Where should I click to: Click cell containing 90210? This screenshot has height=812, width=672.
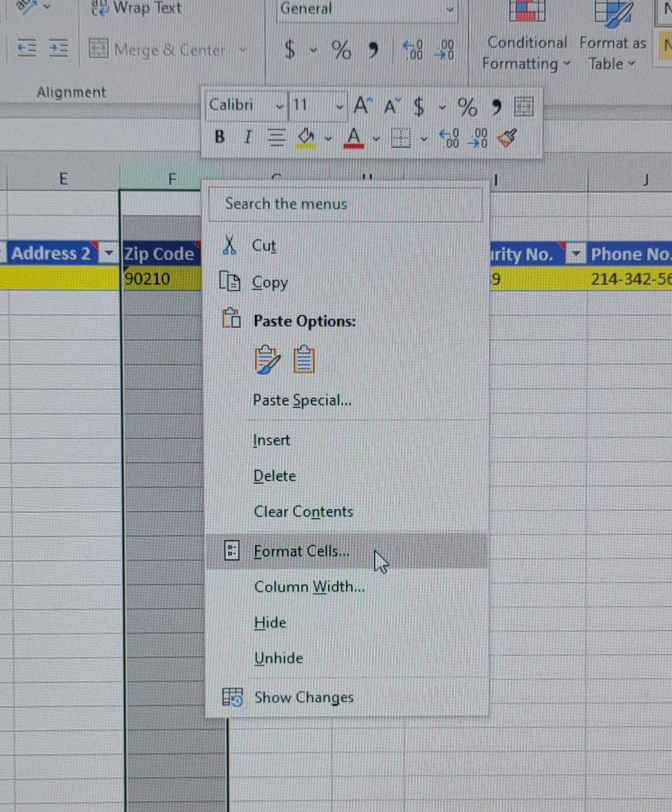(161, 278)
